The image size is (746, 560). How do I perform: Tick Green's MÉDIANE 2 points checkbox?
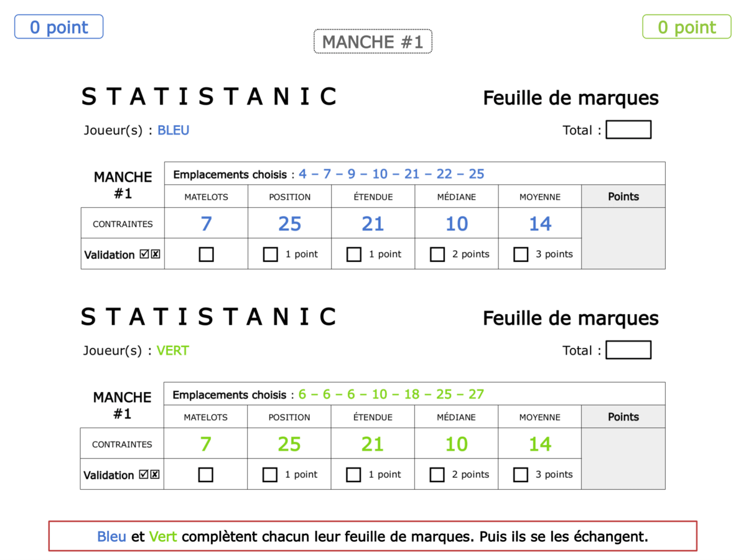(x=437, y=475)
